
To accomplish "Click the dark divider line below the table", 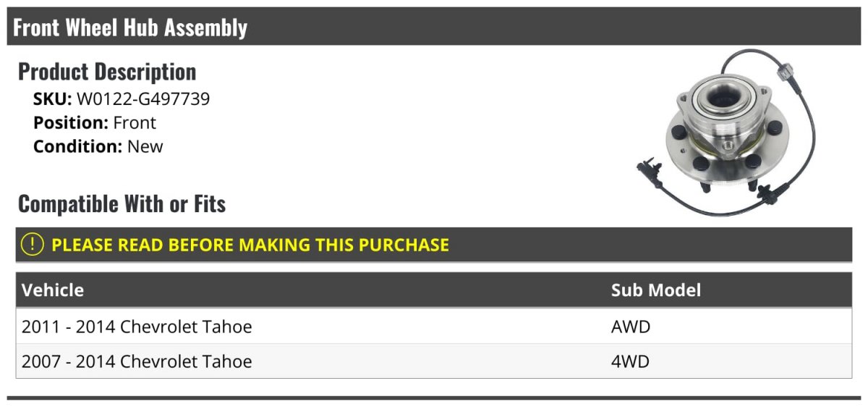I will (434, 398).
